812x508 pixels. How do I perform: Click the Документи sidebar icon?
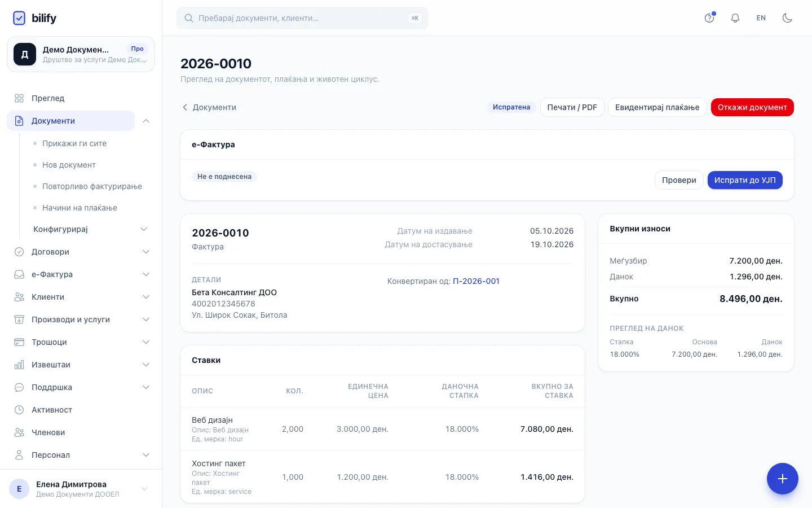(x=19, y=121)
